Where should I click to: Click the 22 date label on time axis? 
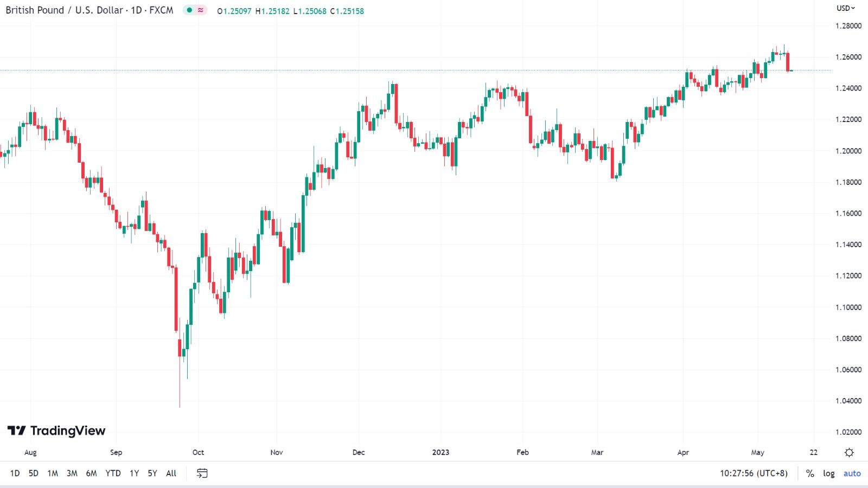814,452
